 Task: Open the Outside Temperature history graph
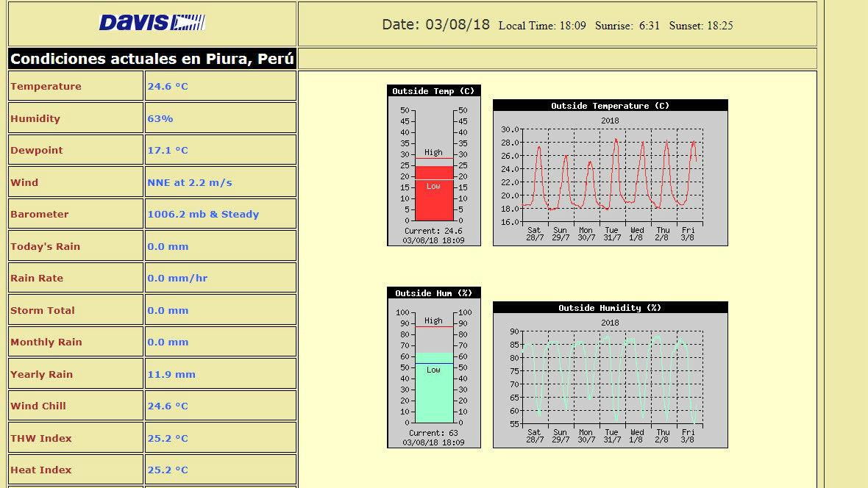(610, 173)
